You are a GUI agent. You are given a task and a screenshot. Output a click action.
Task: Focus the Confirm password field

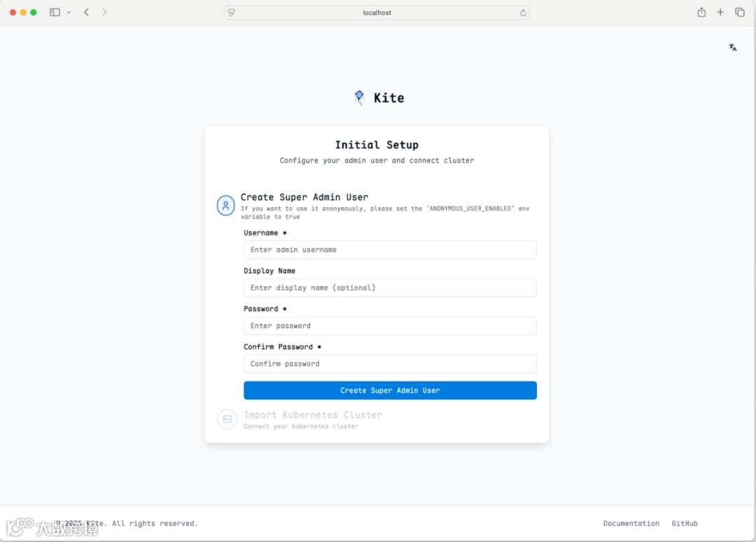390,364
